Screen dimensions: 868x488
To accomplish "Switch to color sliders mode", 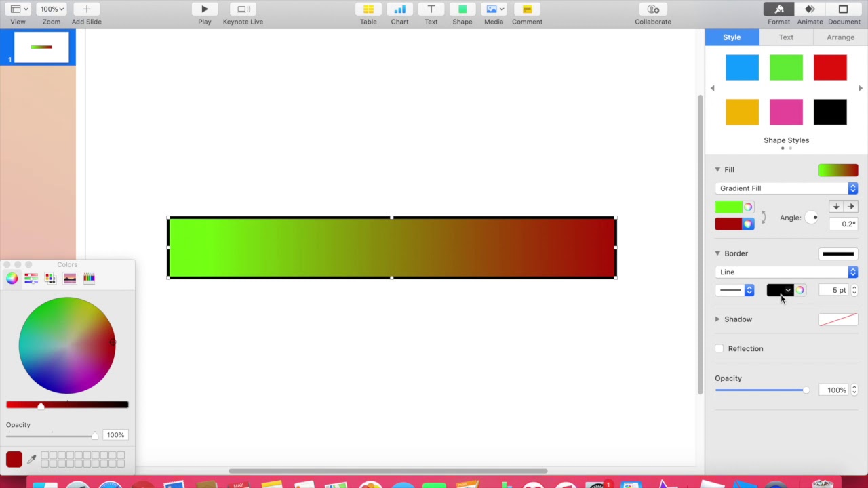I will coord(31,278).
